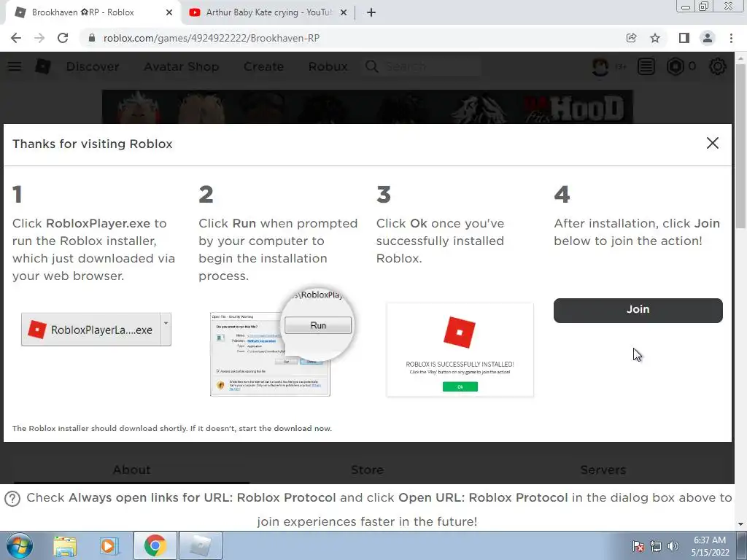The image size is (747, 560).
Task: Click the browser Forward arrow
Action: coord(39,38)
